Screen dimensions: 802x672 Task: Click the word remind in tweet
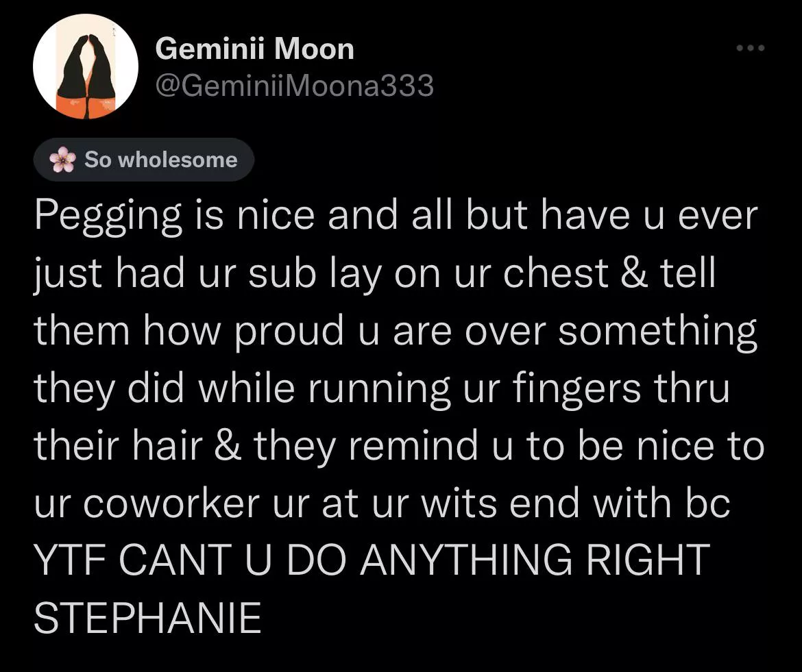point(413,446)
